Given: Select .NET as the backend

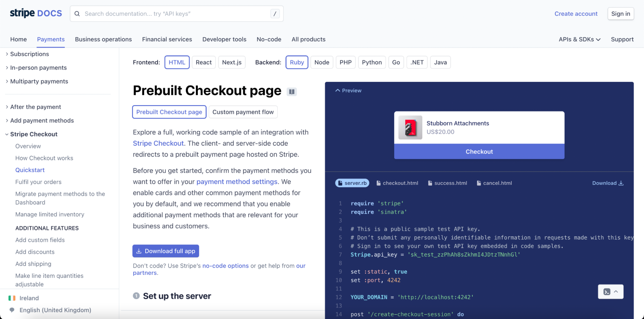Looking at the screenshot, I should [417, 62].
